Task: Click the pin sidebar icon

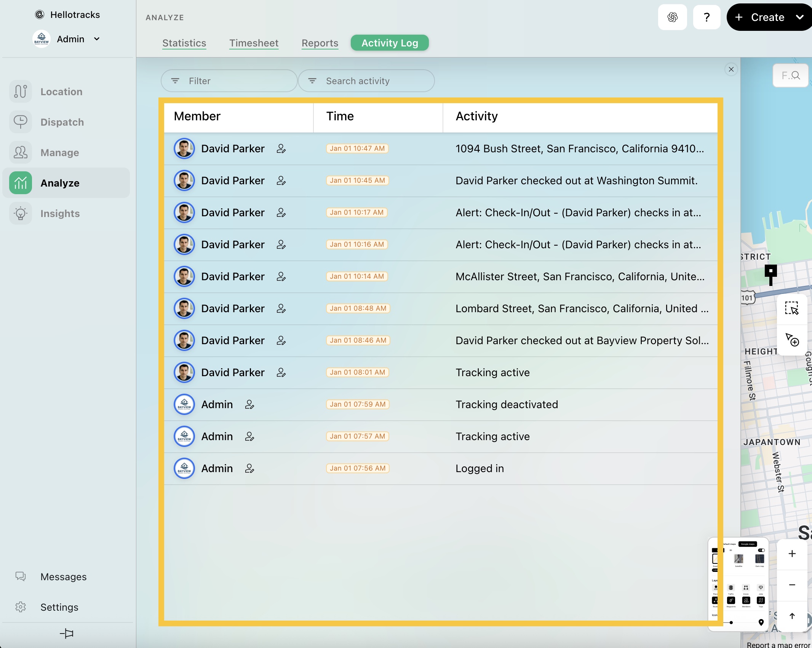Action: click(67, 634)
